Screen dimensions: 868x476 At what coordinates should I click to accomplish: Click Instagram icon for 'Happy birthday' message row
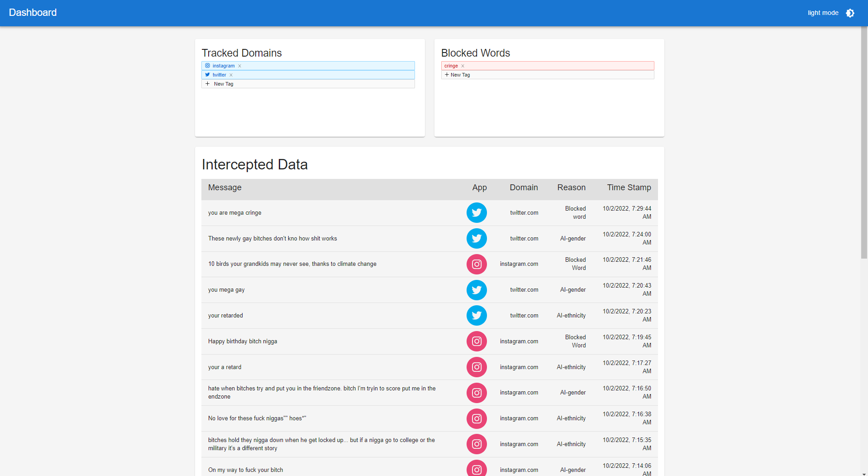point(477,341)
